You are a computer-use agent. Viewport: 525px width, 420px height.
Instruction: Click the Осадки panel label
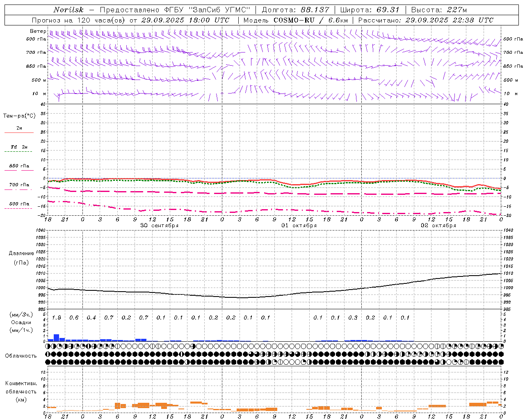(21, 322)
